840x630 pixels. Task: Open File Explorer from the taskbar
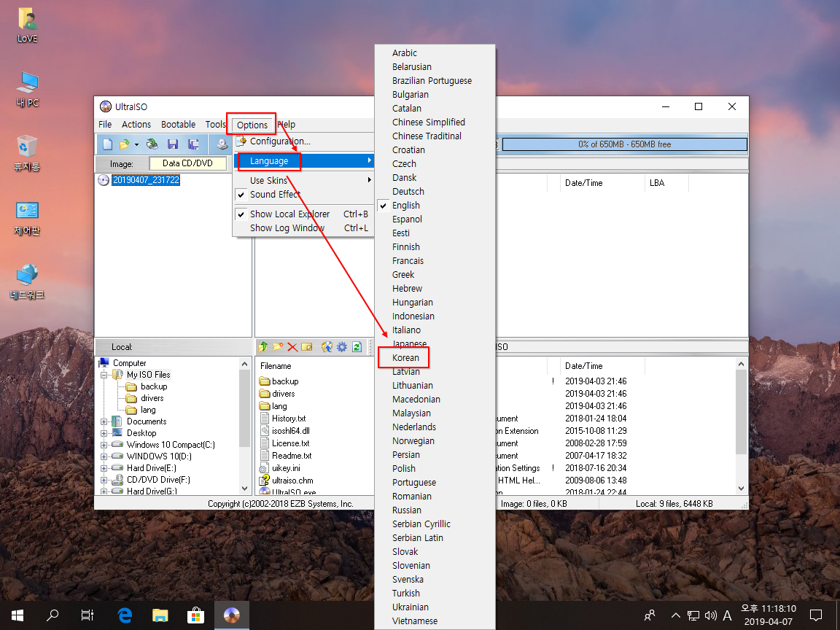160,615
